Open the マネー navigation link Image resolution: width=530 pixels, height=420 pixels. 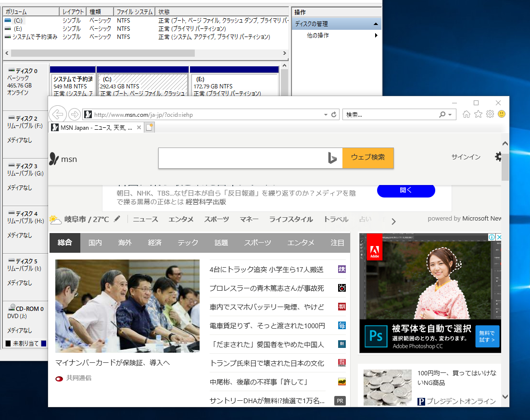point(249,219)
